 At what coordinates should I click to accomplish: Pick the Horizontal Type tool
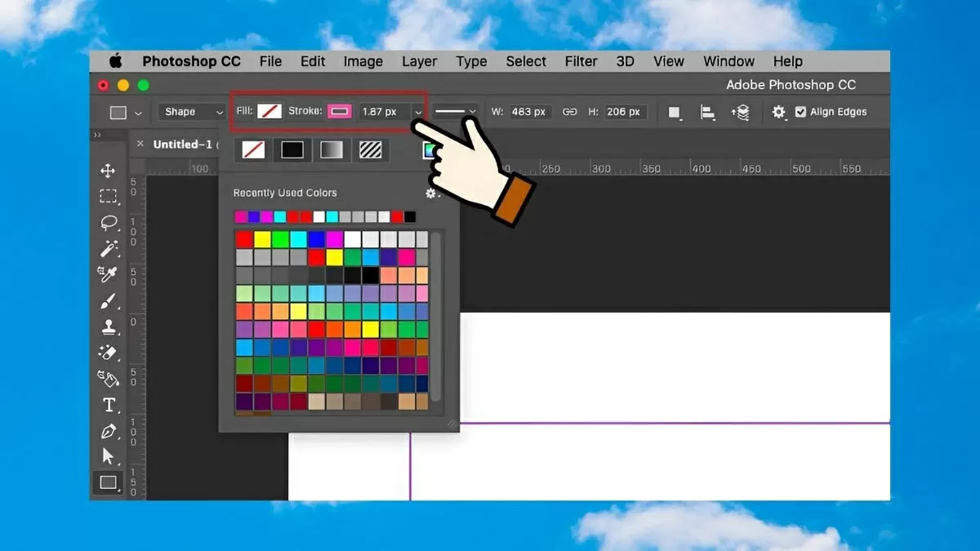click(108, 405)
